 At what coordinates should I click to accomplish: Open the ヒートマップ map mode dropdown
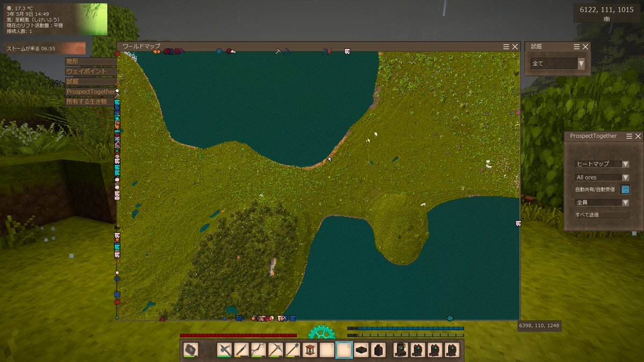(602, 164)
